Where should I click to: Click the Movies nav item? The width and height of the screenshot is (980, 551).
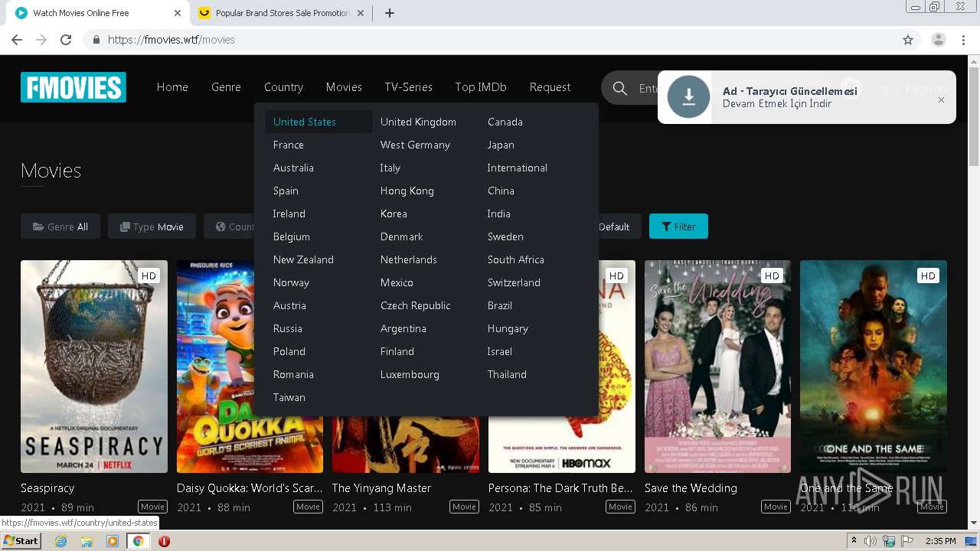pos(344,87)
